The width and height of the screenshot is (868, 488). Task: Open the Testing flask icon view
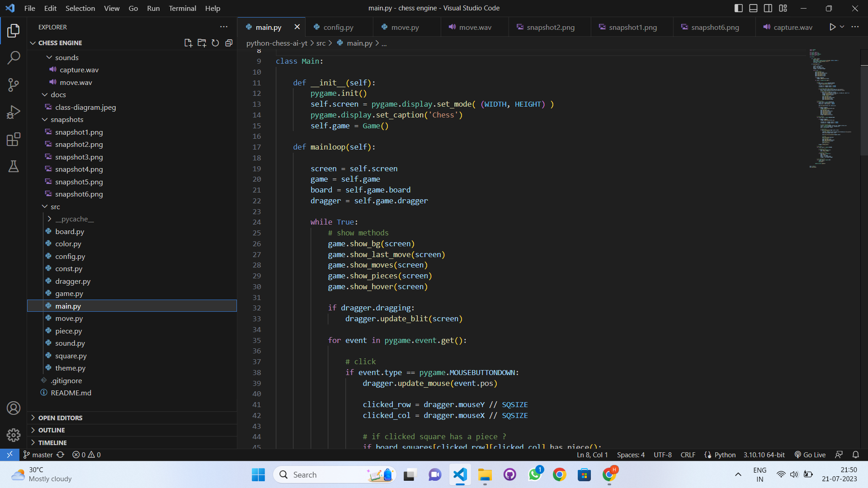[14, 166]
